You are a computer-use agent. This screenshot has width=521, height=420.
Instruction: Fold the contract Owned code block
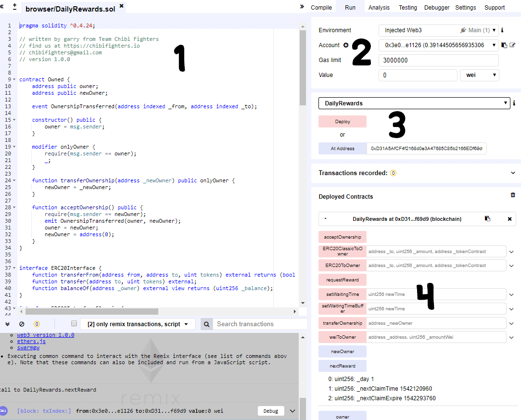(x=14, y=79)
